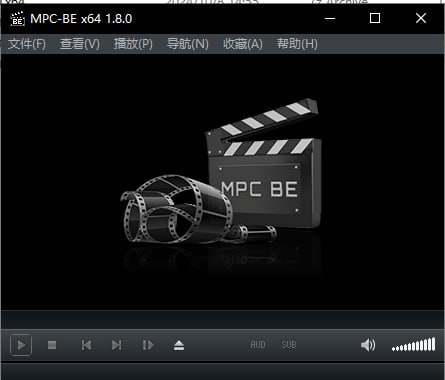Maximize the MPC-BE window

click(375, 18)
